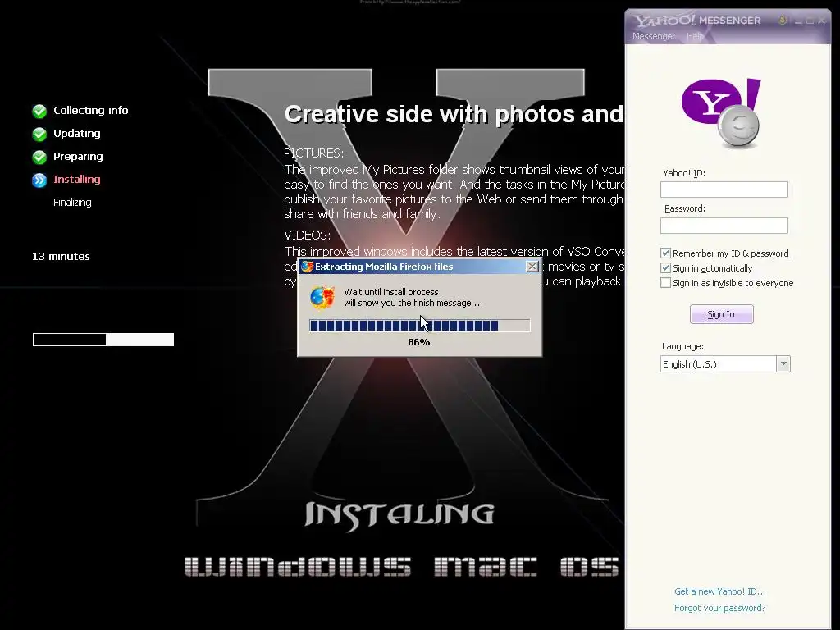840x630 pixels.
Task: Click the 13 minutes remaining text
Action: [61, 256]
